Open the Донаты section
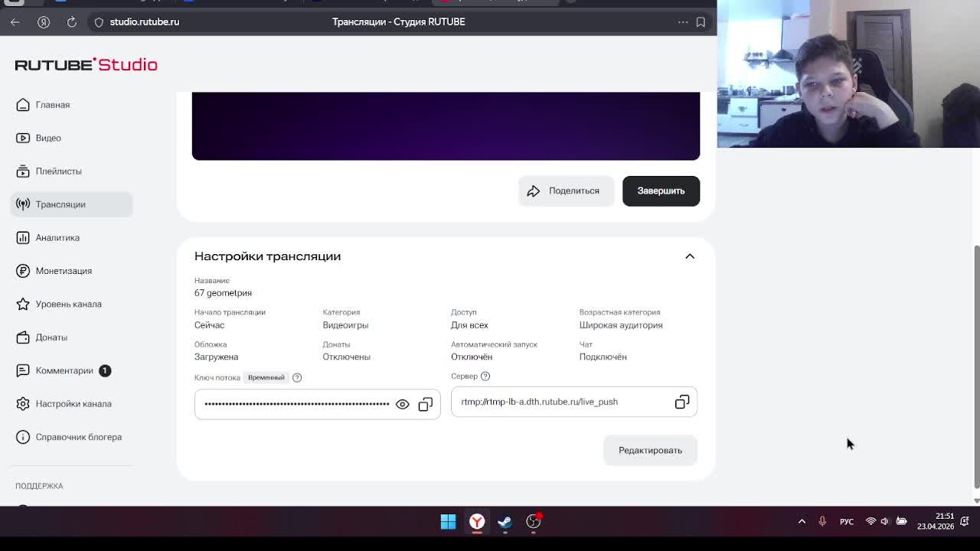The width and height of the screenshot is (980, 551). click(x=71, y=337)
